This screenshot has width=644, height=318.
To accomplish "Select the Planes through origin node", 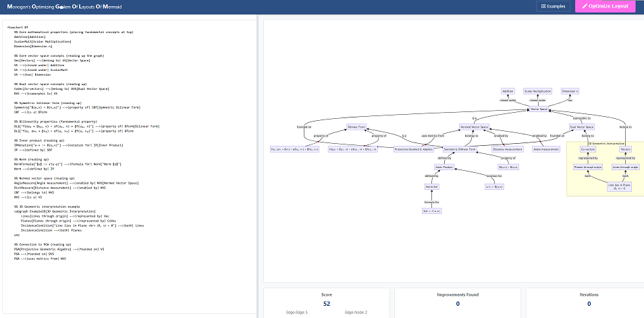I will [587, 166].
